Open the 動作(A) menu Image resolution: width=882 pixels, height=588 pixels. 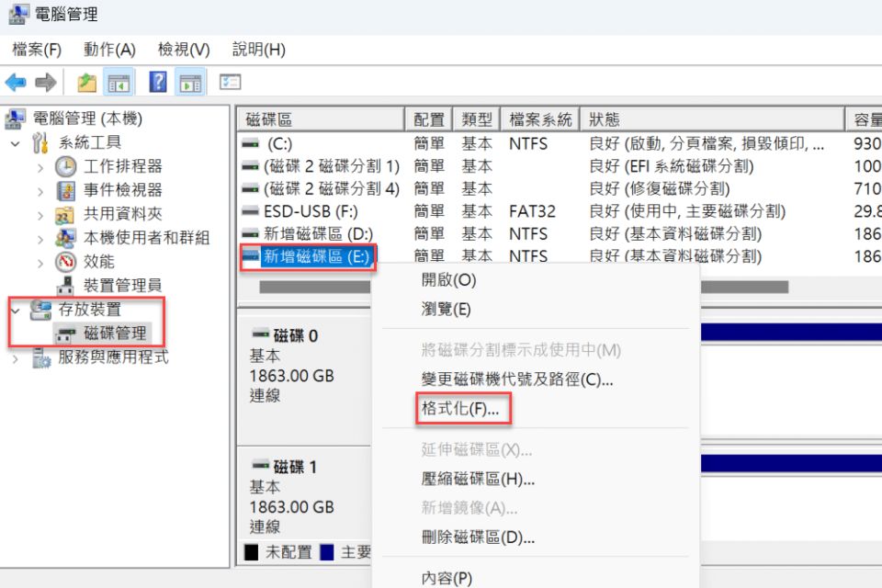109,50
